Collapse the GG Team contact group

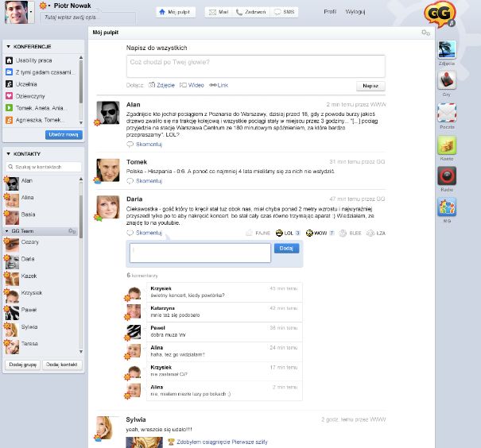tap(6, 231)
